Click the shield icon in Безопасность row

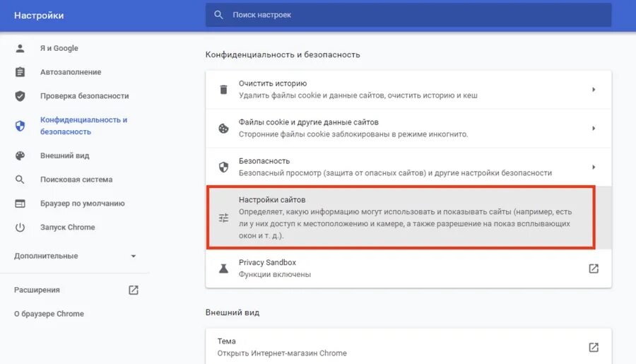223,168
